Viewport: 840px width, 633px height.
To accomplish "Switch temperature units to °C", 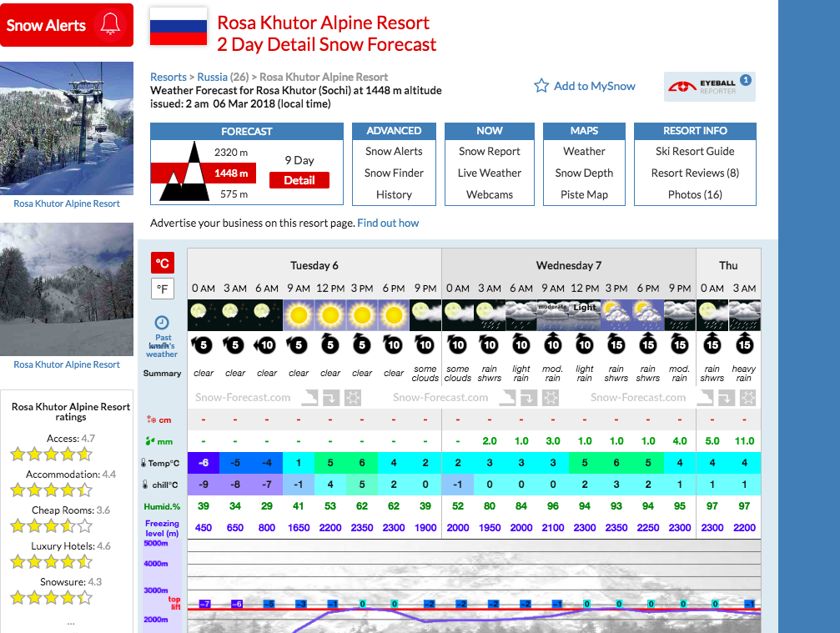I will click(163, 263).
